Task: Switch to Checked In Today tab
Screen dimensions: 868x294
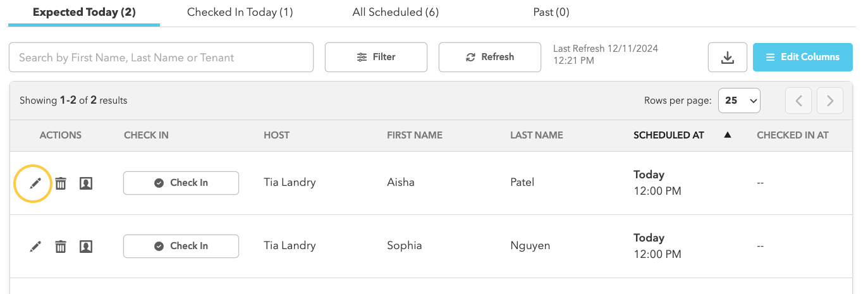Action: [x=240, y=12]
